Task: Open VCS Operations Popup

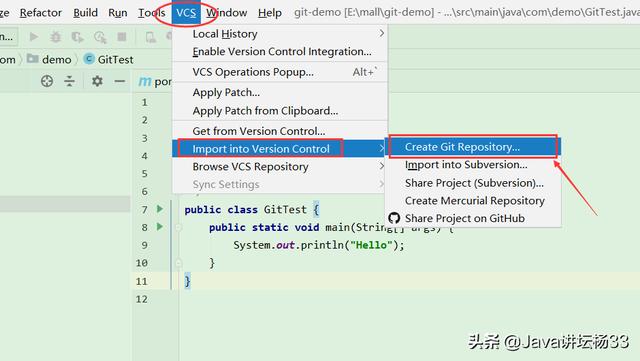Action: 280,72
